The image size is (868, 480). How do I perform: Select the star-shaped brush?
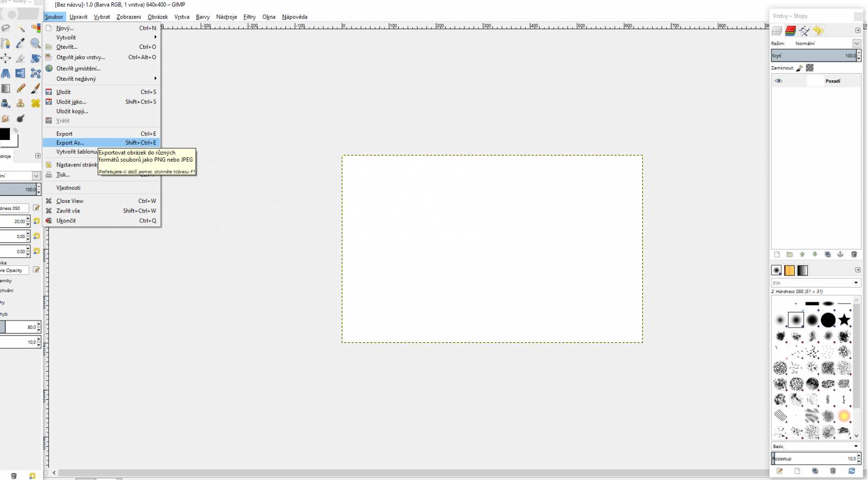(844, 320)
